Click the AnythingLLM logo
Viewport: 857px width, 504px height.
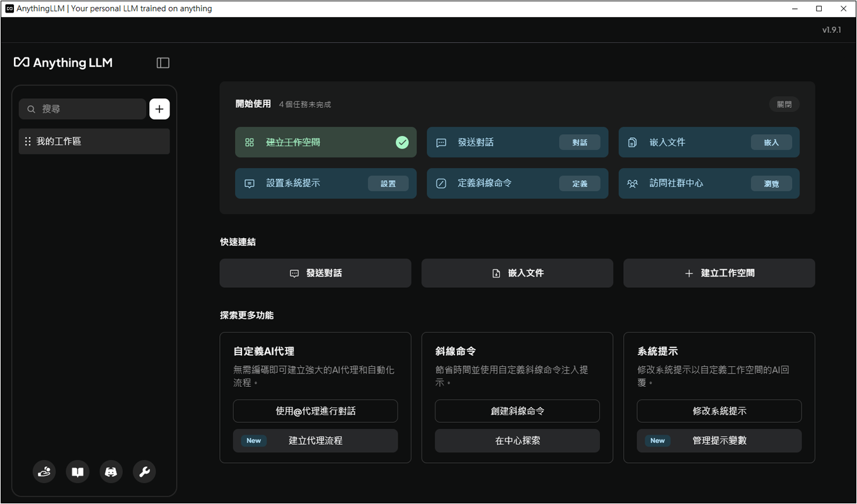tap(63, 62)
